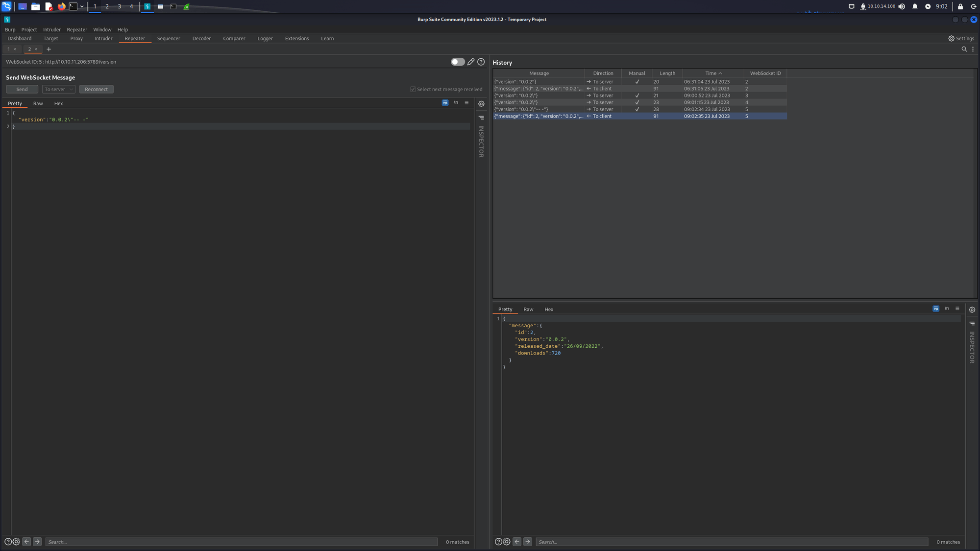Viewport: 980px width, 551px height.
Task: Edit the WebSocket target with the pencil icon
Action: pos(471,62)
